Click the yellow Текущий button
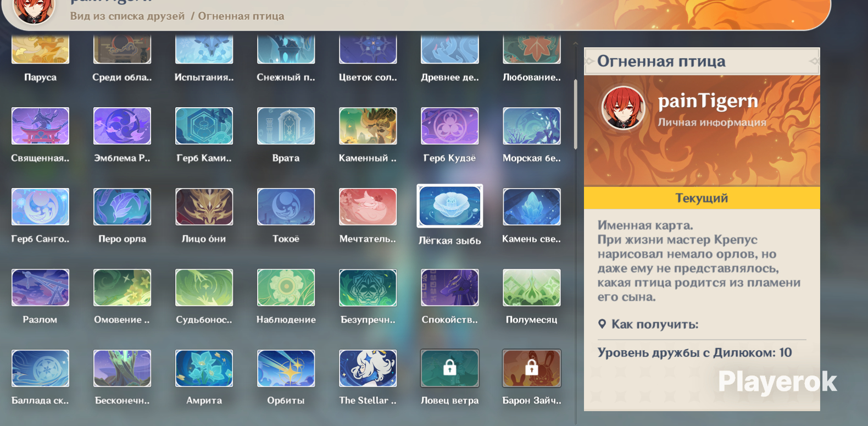This screenshot has height=426, width=868. click(x=702, y=198)
